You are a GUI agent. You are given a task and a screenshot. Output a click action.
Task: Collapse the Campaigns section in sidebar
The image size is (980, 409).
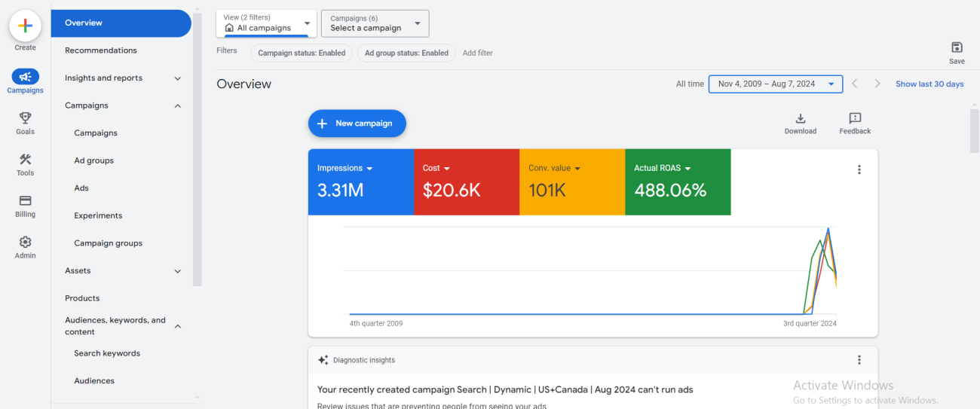pyautogui.click(x=177, y=106)
